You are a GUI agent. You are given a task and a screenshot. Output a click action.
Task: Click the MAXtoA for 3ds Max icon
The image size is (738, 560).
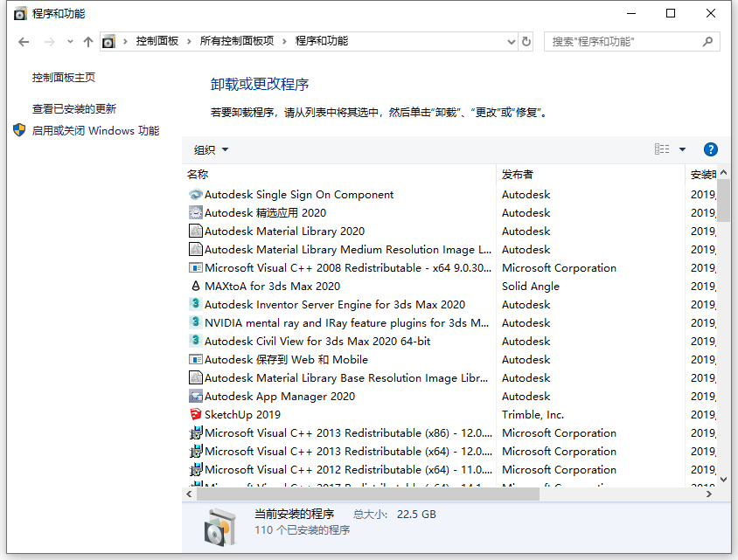pyautogui.click(x=195, y=286)
